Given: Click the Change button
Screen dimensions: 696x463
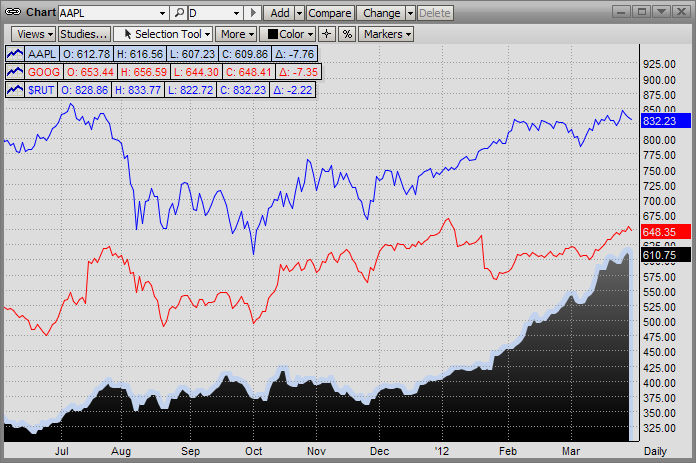Looking at the screenshot, I should coord(382,13).
